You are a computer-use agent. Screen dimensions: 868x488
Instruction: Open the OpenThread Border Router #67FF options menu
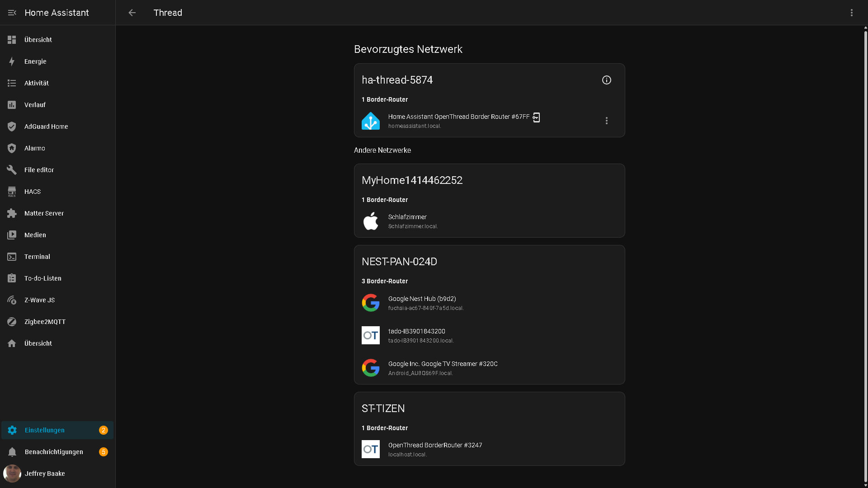pos(606,121)
